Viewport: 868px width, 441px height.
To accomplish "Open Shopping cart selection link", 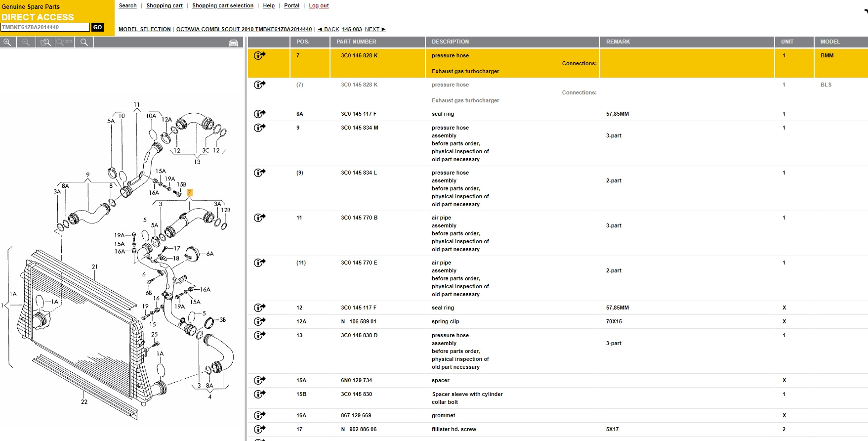I will point(223,6).
